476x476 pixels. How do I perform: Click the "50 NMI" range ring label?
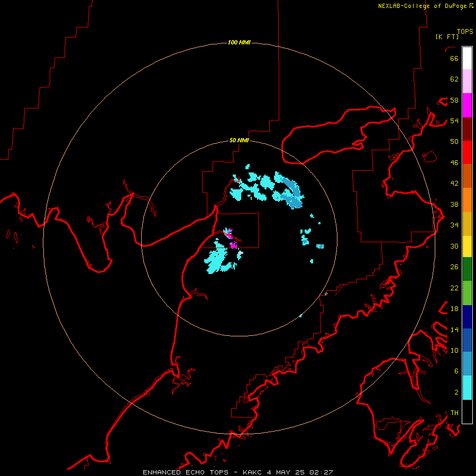pyautogui.click(x=239, y=140)
